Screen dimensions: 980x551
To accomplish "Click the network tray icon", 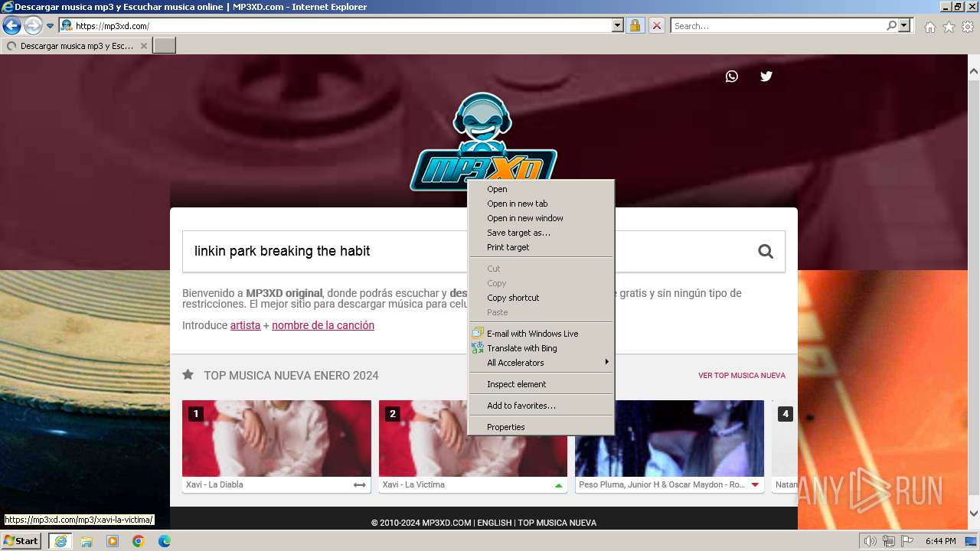I will (x=889, y=541).
